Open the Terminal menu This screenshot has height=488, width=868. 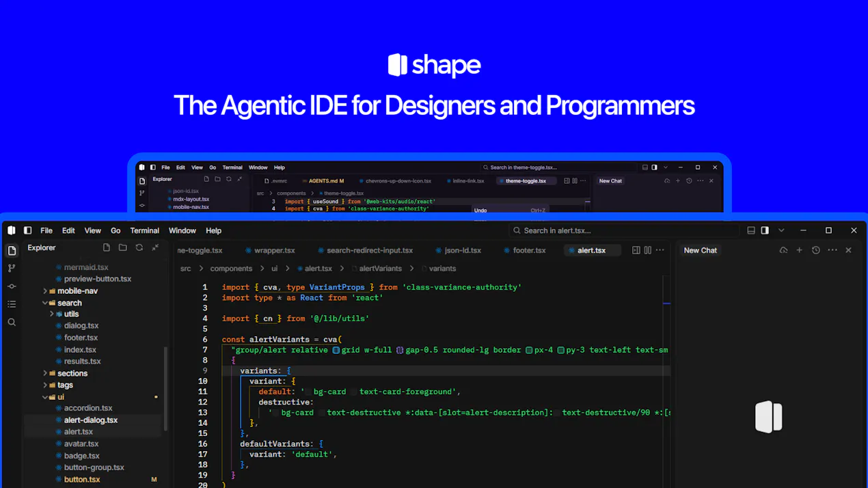point(144,231)
